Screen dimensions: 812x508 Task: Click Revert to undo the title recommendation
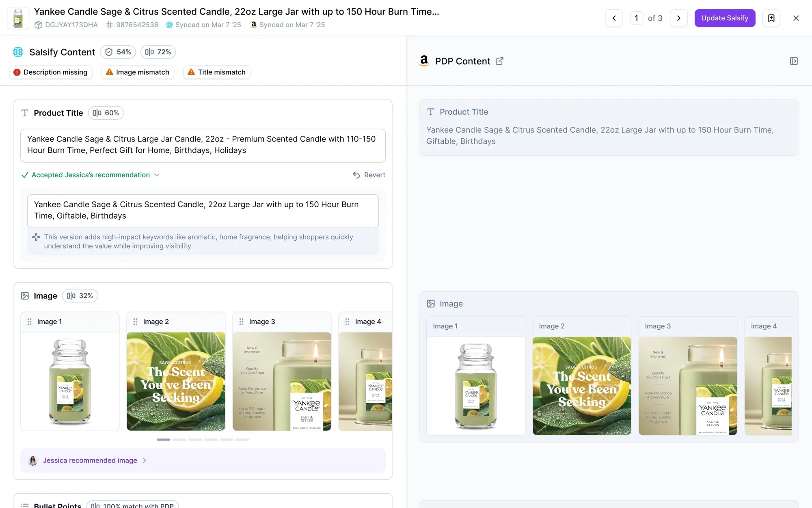coord(369,175)
